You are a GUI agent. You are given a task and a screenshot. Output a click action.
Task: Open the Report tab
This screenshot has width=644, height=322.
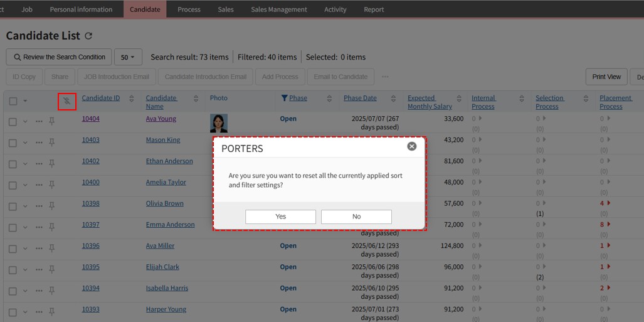[374, 9]
